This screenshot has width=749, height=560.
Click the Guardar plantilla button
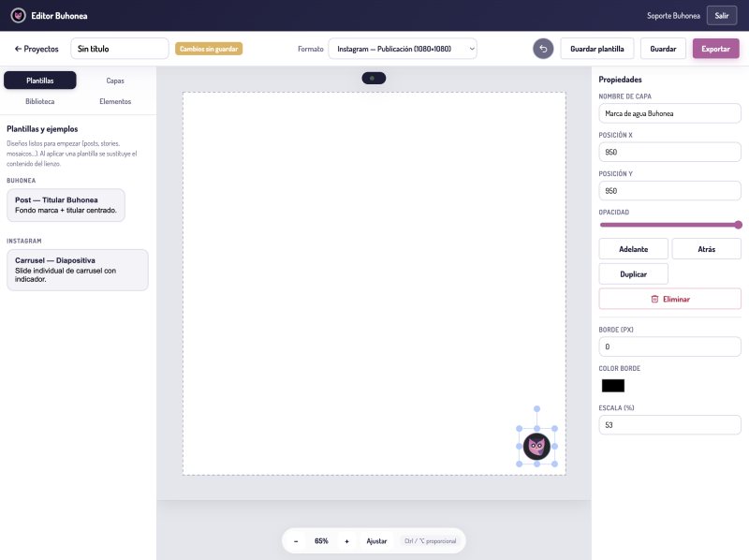(x=597, y=49)
